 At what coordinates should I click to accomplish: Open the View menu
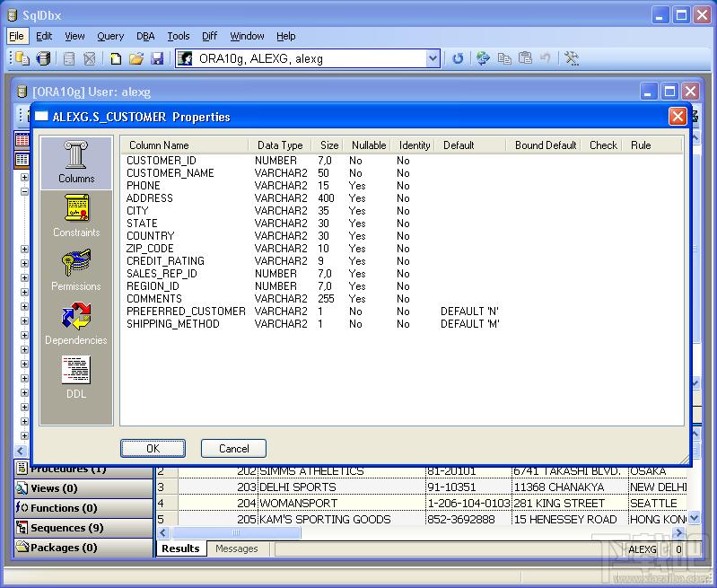pyautogui.click(x=74, y=36)
